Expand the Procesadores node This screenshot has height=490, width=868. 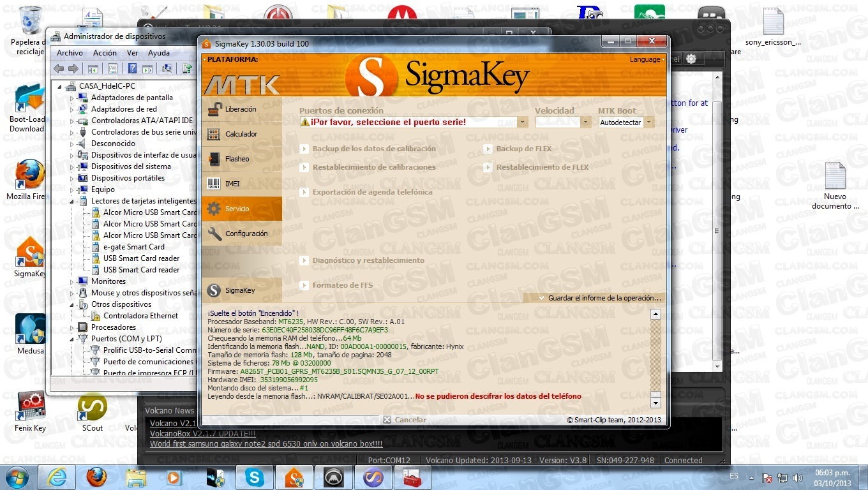point(72,327)
